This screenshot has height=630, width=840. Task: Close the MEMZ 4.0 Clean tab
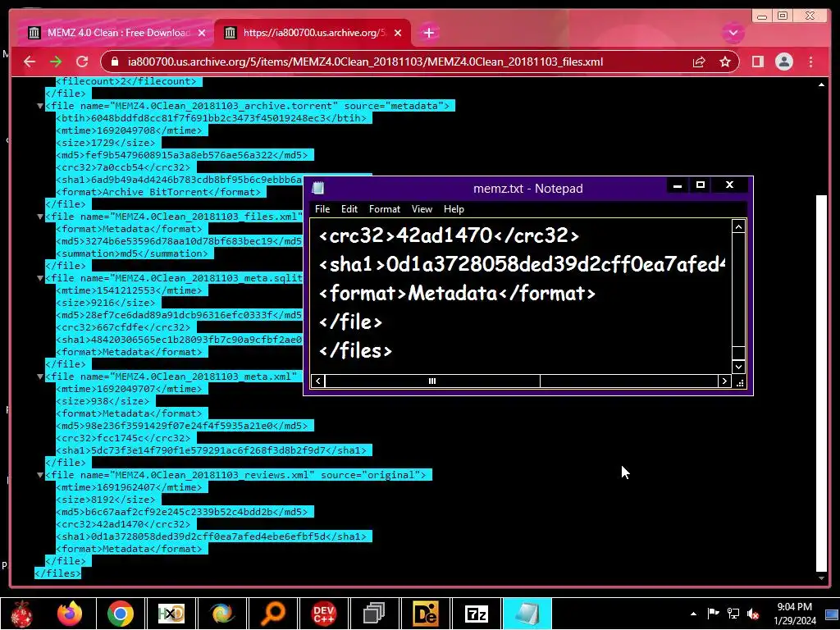tap(202, 33)
